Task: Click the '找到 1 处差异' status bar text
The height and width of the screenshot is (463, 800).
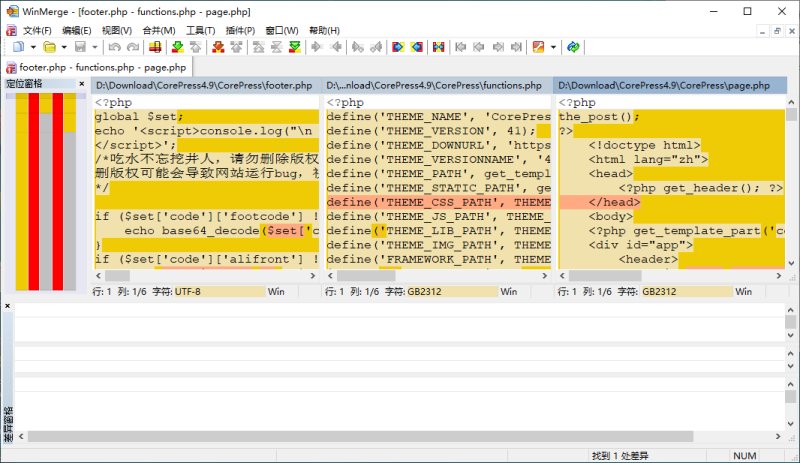Action: [620, 456]
